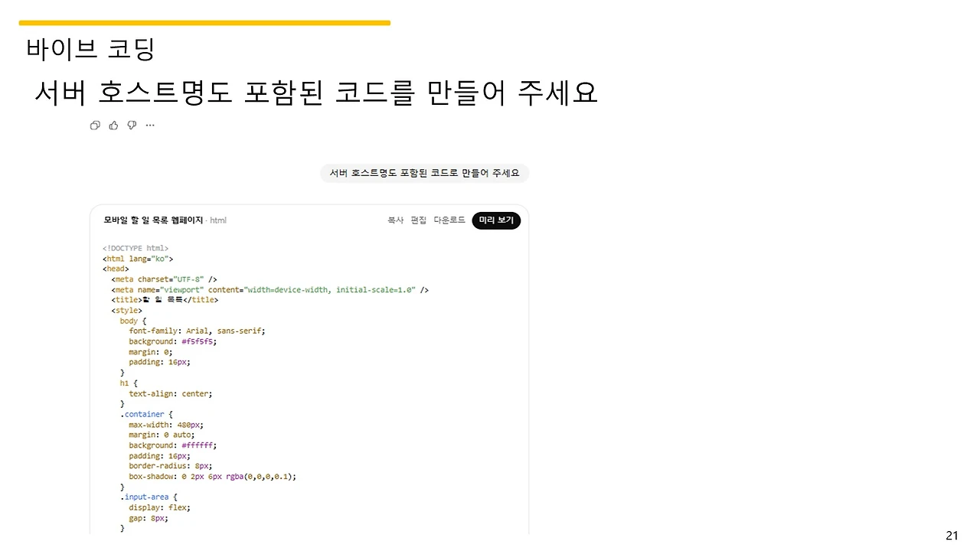Viewport: 980px width, 551px height.
Task: Give the response a thumbs up
Action: [x=113, y=125]
